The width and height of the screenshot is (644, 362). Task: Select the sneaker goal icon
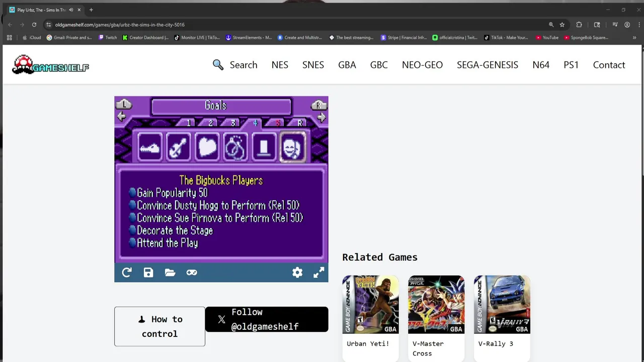coord(149,147)
